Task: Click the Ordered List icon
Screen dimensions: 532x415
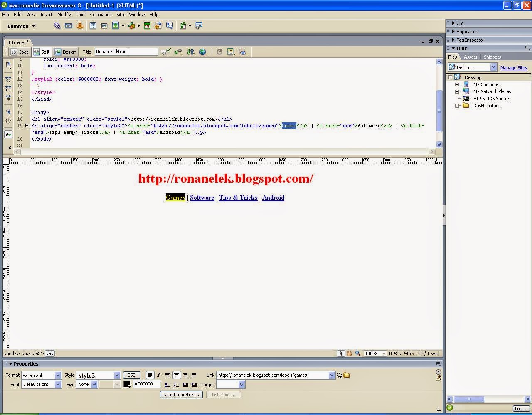Action: [x=177, y=385]
